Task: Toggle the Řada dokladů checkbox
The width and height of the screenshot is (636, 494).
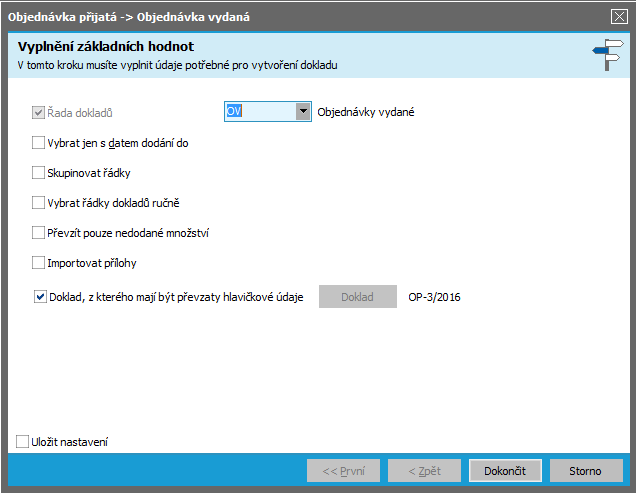Action: (39, 113)
